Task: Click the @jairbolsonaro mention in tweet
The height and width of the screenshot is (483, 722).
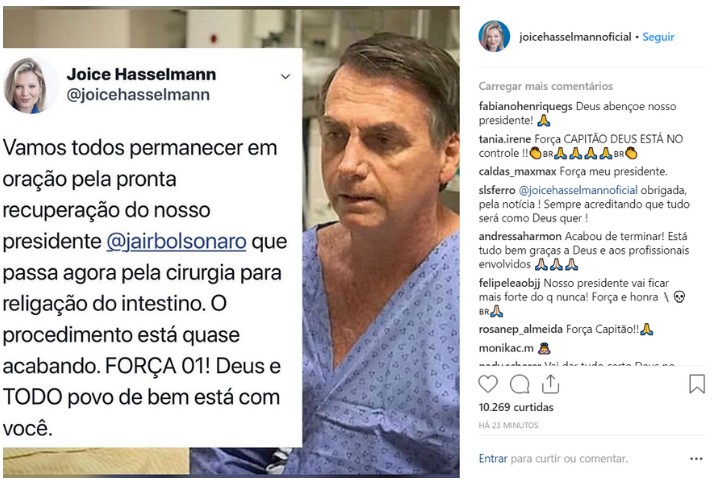Action: (176, 241)
